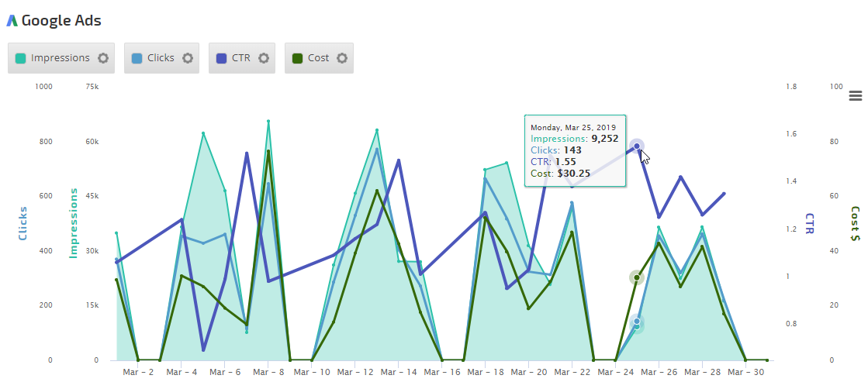Open the Clicks series settings gear

coord(187,58)
